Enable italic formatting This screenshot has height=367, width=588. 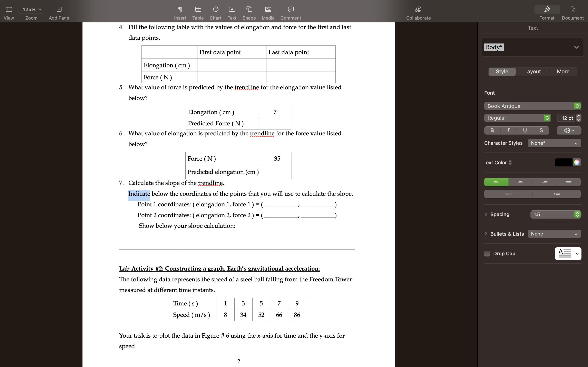(x=508, y=130)
